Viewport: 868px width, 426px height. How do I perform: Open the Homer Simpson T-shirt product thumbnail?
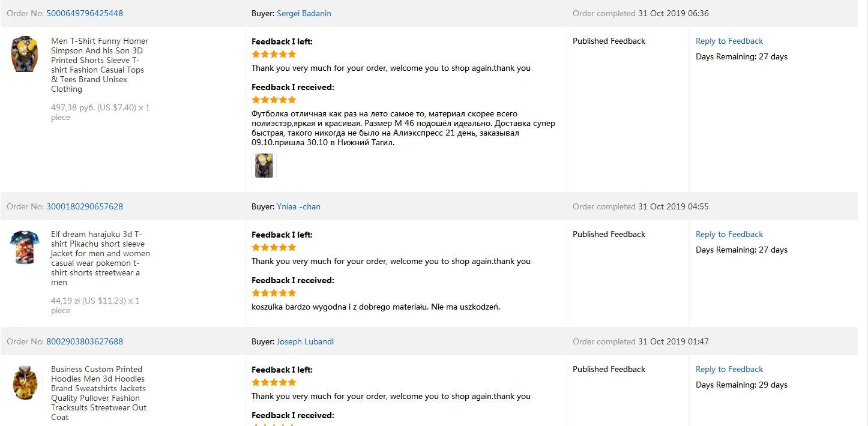point(25,54)
